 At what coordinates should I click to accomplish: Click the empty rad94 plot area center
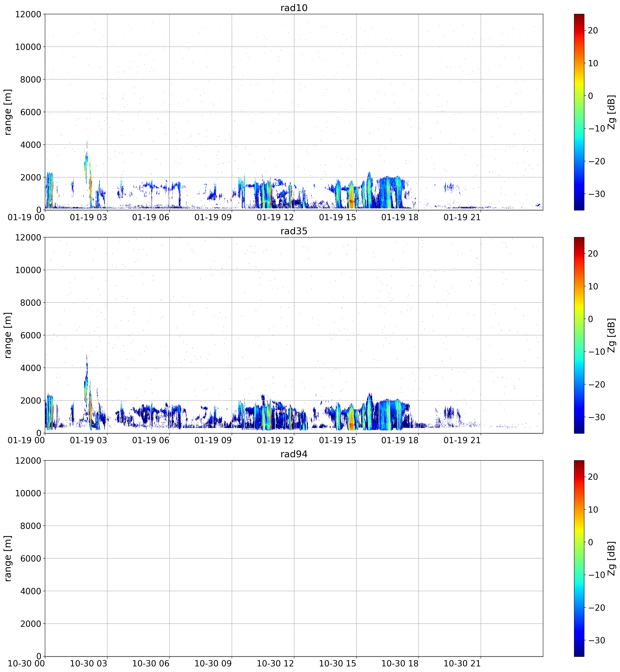coord(294,558)
